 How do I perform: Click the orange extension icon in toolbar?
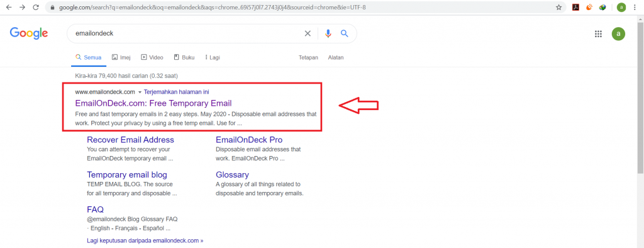click(x=589, y=8)
